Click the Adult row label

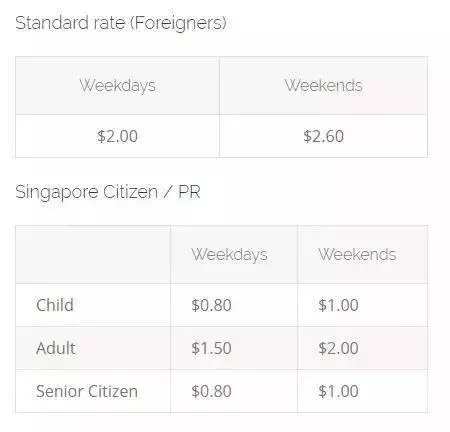(56, 348)
